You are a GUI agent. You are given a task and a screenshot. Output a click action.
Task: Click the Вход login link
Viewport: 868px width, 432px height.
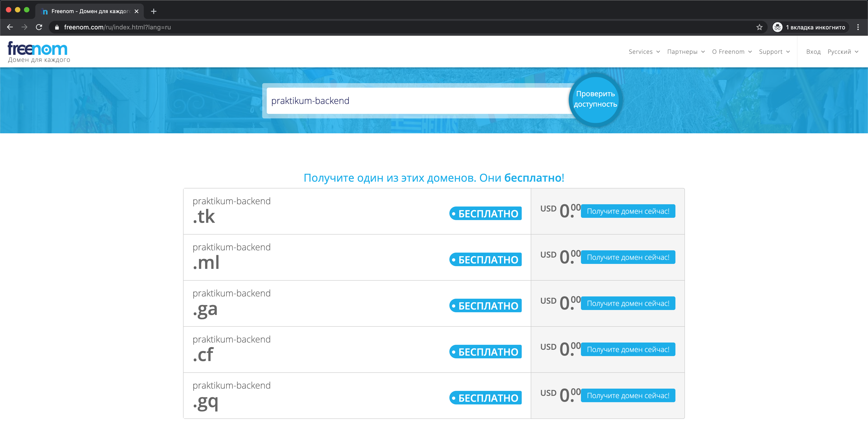pos(813,52)
